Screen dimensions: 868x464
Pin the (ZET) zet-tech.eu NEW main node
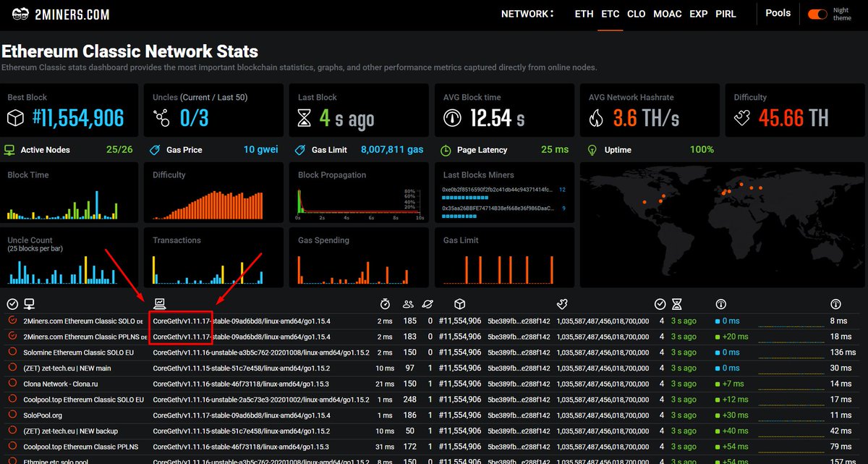[12, 368]
